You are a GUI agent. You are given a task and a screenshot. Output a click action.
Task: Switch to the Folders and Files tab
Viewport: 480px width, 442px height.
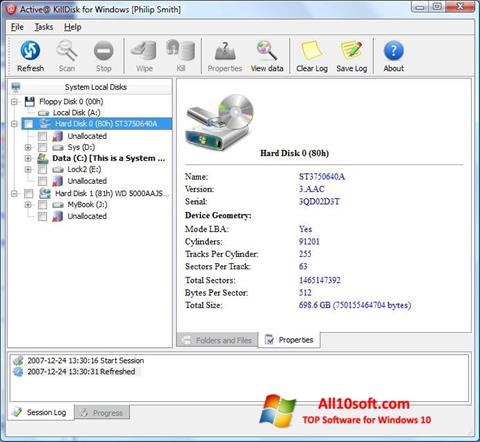click(217, 340)
